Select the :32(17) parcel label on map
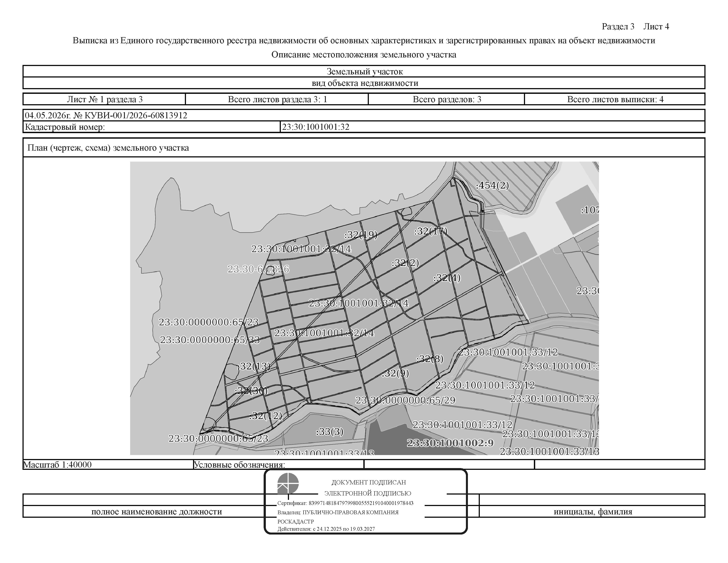 (430, 231)
